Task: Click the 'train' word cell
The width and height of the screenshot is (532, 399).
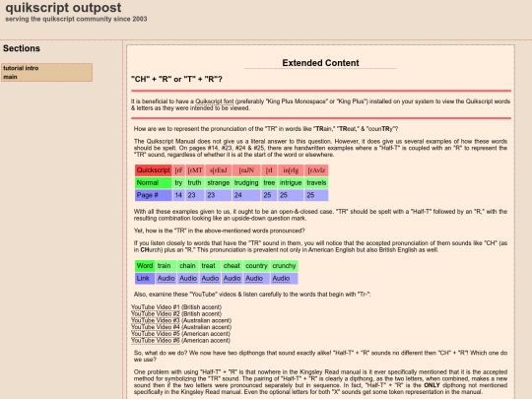Action: pos(166,266)
